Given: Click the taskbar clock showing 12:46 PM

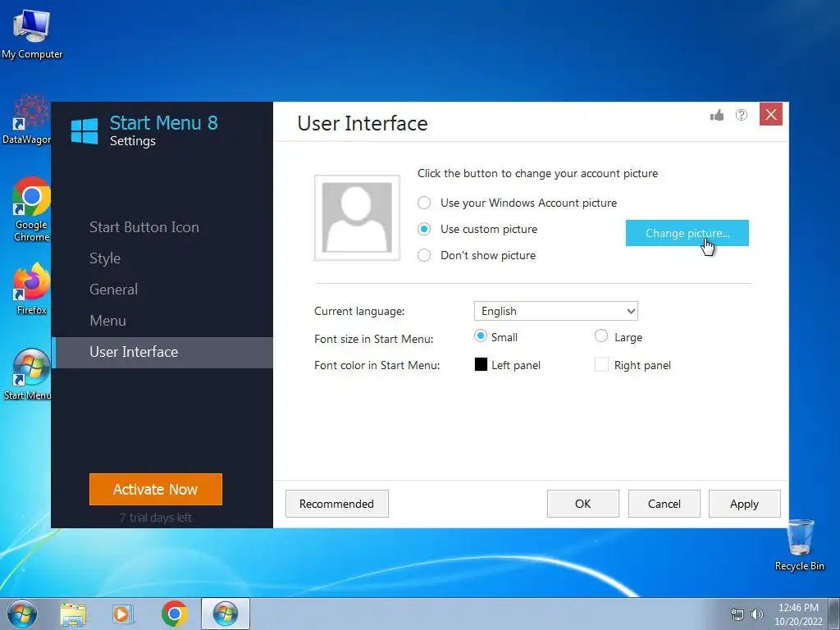Looking at the screenshot, I should [x=798, y=614].
